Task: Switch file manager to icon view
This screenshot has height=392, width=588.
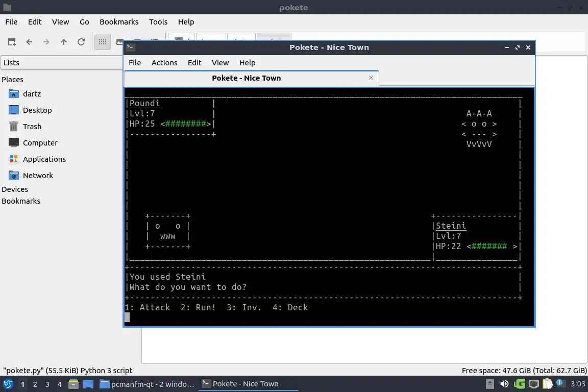Action: pyautogui.click(x=103, y=42)
